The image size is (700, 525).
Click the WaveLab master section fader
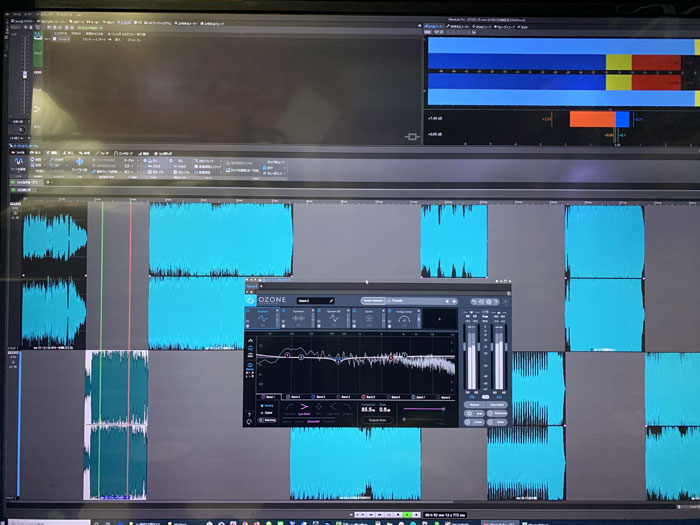[x=25, y=74]
